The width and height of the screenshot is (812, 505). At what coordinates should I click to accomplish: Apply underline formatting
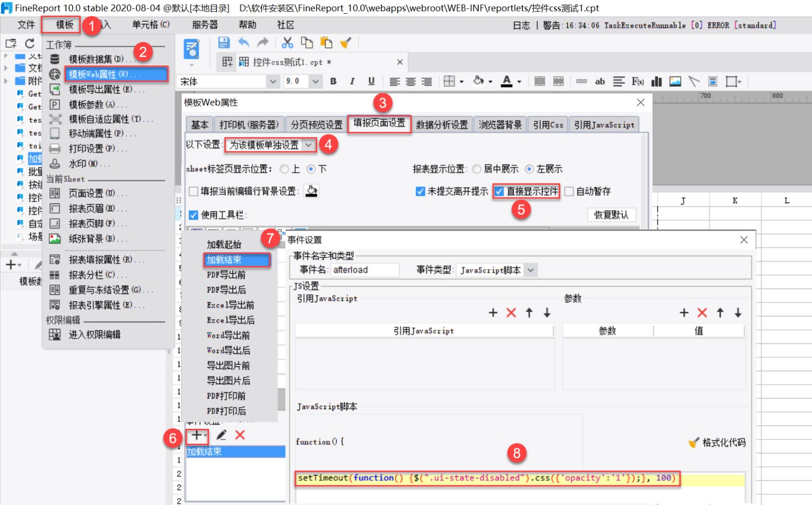click(x=371, y=81)
